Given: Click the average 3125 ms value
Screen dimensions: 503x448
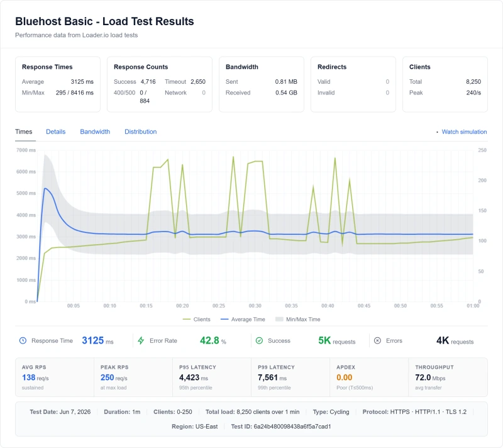Looking at the screenshot, I should pos(82,82).
